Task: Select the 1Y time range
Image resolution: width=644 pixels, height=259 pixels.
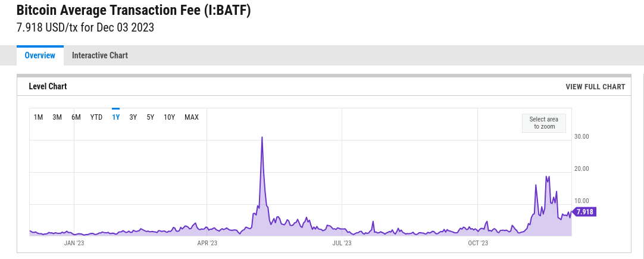Action: pyautogui.click(x=116, y=117)
